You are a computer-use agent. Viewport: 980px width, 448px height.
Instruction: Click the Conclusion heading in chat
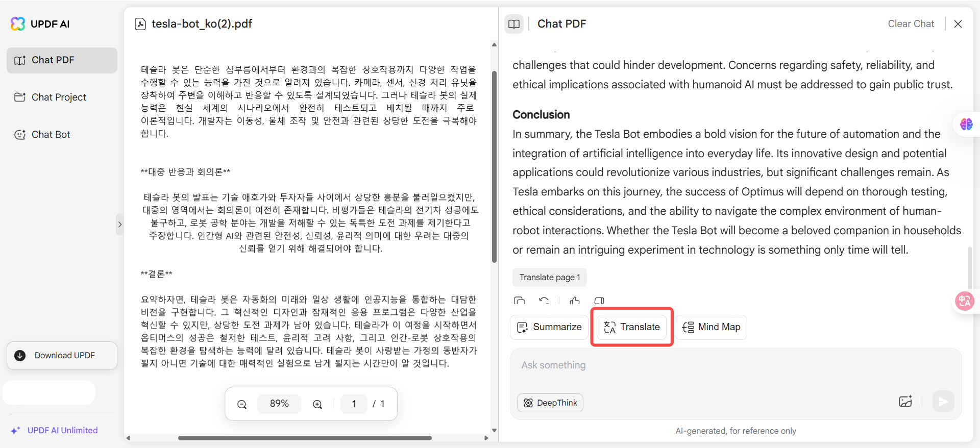[x=541, y=115]
